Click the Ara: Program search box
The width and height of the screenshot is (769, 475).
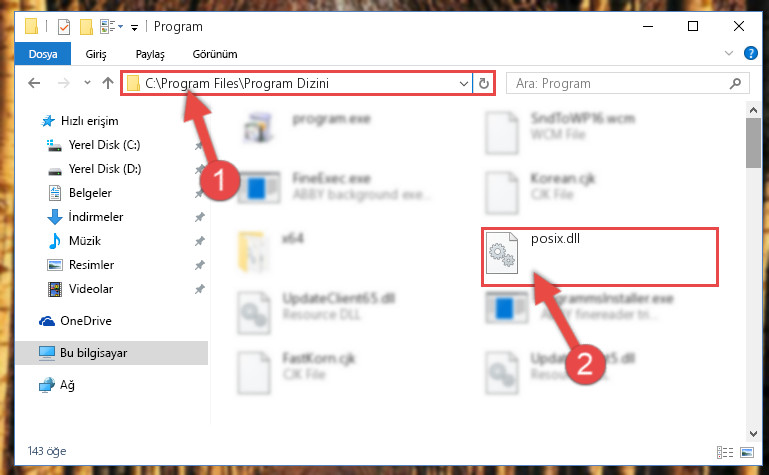coord(619,83)
